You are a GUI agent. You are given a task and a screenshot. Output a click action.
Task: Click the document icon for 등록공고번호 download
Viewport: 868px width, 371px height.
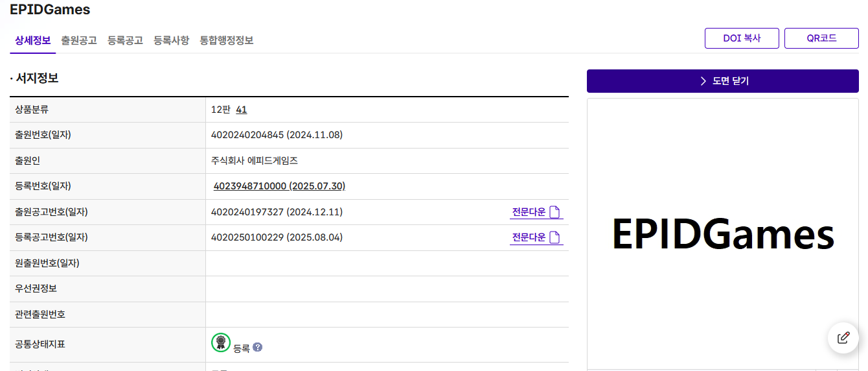pyautogui.click(x=554, y=237)
